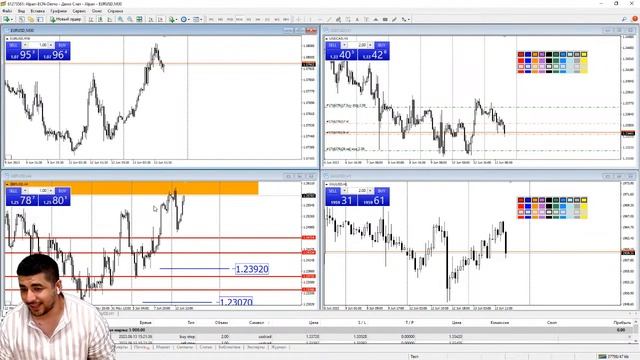The image size is (640, 360).
Task: Select the M15 timeframe
Action: coord(230,19)
